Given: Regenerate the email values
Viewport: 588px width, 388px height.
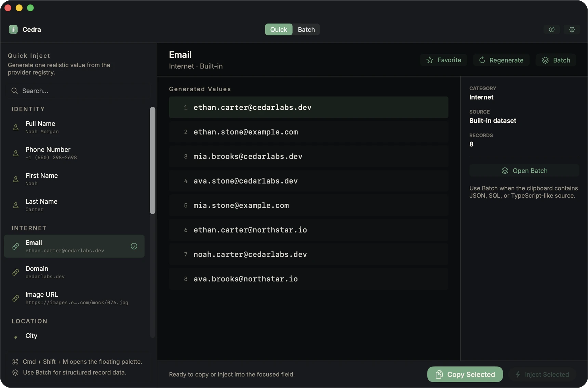Looking at the screenshot, I should coord(501,60).
